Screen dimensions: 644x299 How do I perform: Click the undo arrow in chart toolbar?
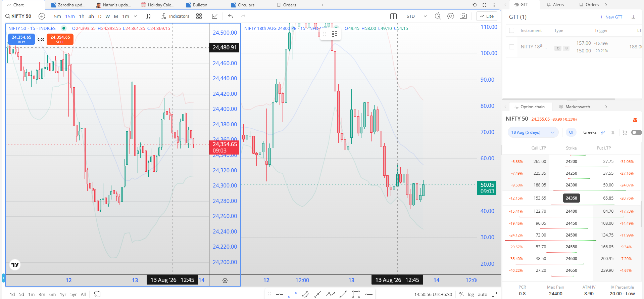230,16
